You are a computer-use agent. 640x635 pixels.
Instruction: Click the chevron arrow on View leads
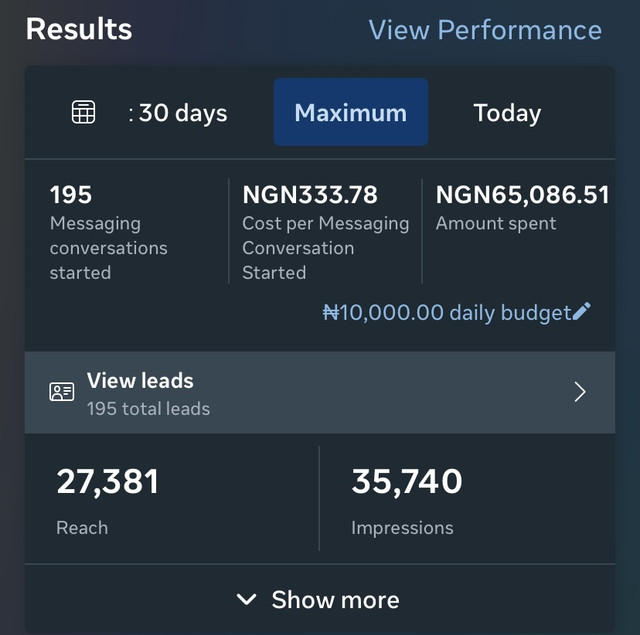click(580, 392)
